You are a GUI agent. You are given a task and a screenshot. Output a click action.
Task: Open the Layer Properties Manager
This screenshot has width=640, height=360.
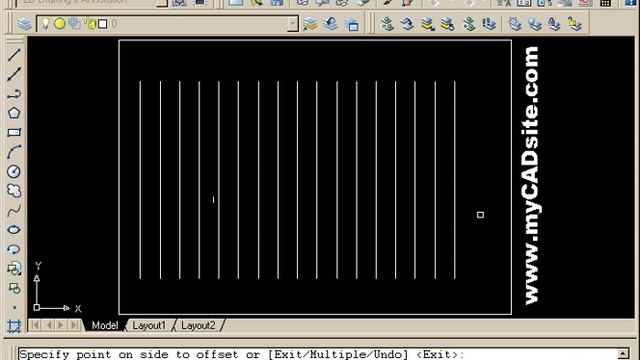24,24
